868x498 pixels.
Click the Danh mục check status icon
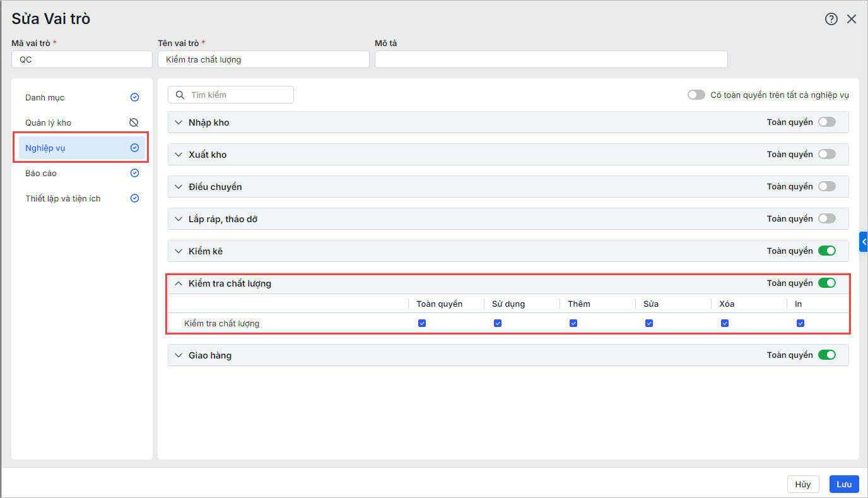[134, 97]
